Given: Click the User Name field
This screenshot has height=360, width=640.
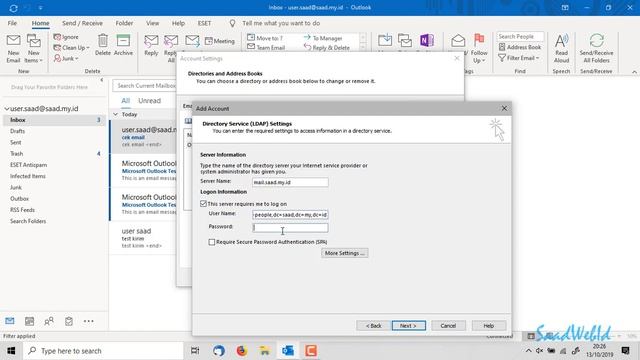Looking at the screenshot, I should (290, 214).
